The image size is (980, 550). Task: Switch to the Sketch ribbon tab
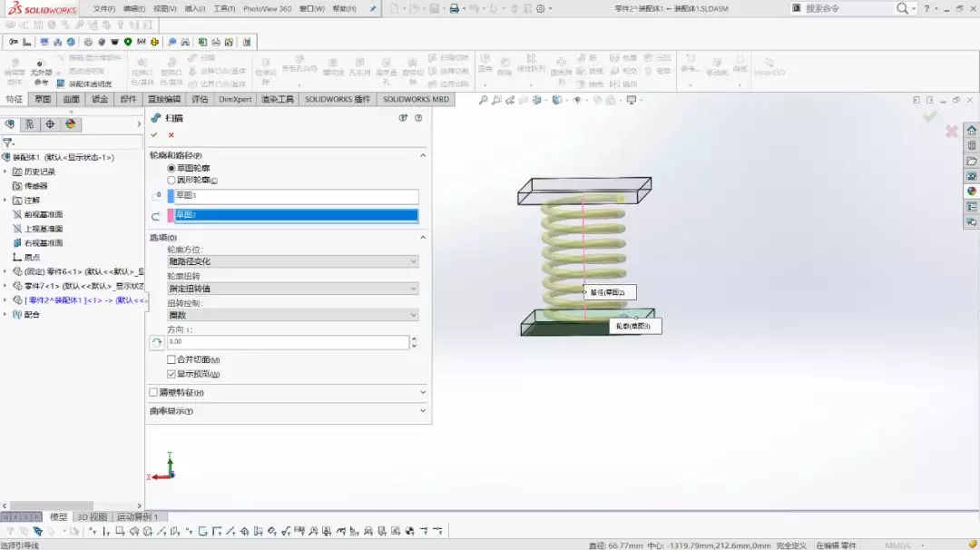(43, 99)
